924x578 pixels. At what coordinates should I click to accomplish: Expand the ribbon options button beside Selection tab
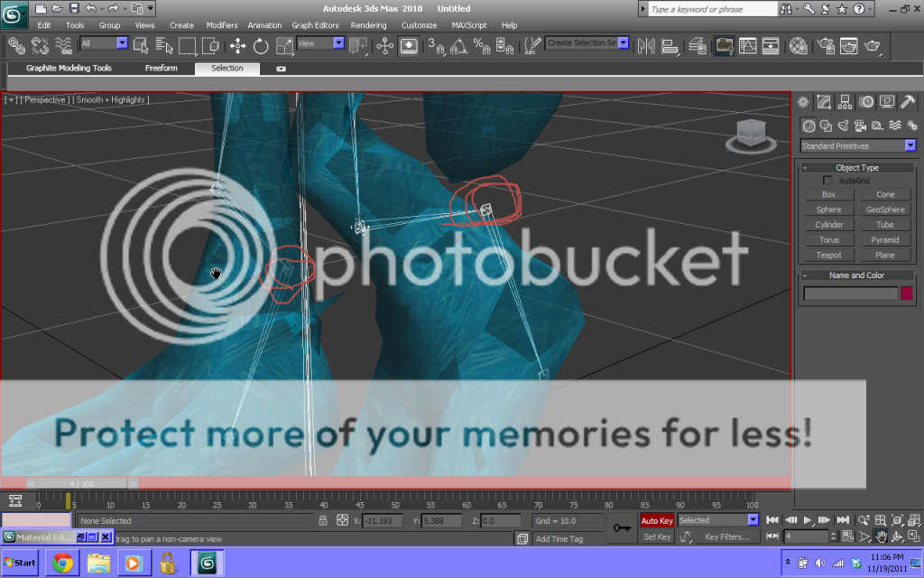click(281, 69)
